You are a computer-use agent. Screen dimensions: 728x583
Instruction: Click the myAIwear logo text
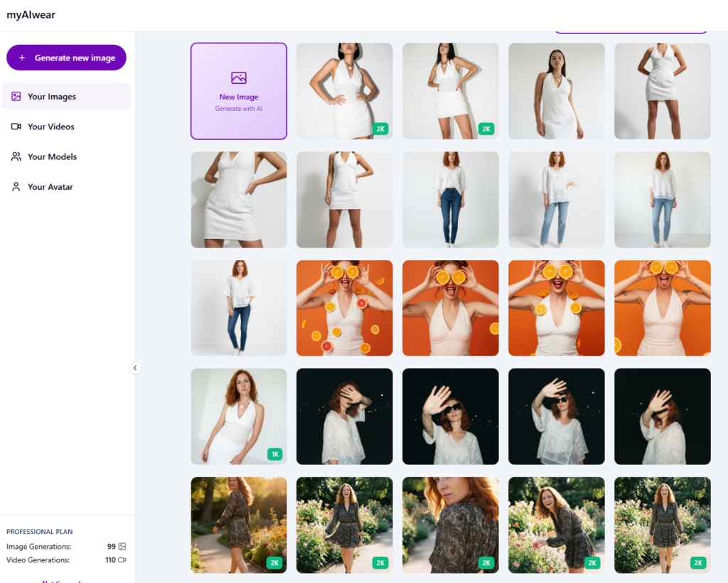31,15
